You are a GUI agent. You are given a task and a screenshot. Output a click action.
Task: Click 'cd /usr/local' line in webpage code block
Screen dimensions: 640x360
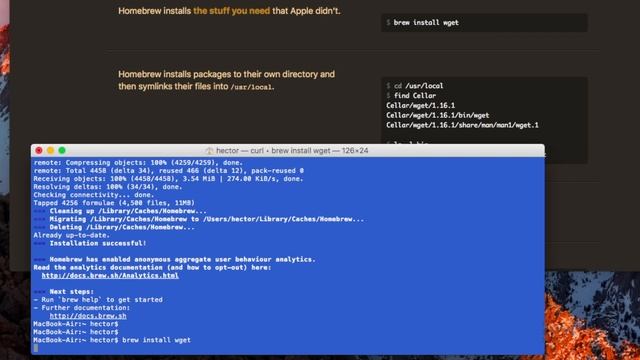pos(415,86)
